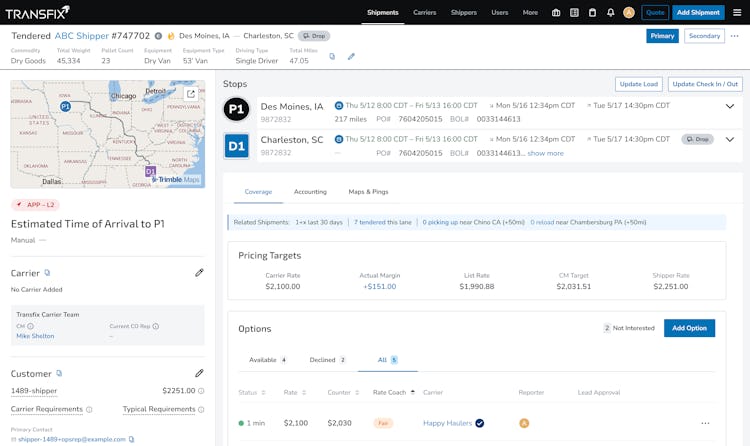This screenshot has width=750, height=446.
Task: Edit shipment details pencil near Total Miles
Action: click(x=351, y=56)
